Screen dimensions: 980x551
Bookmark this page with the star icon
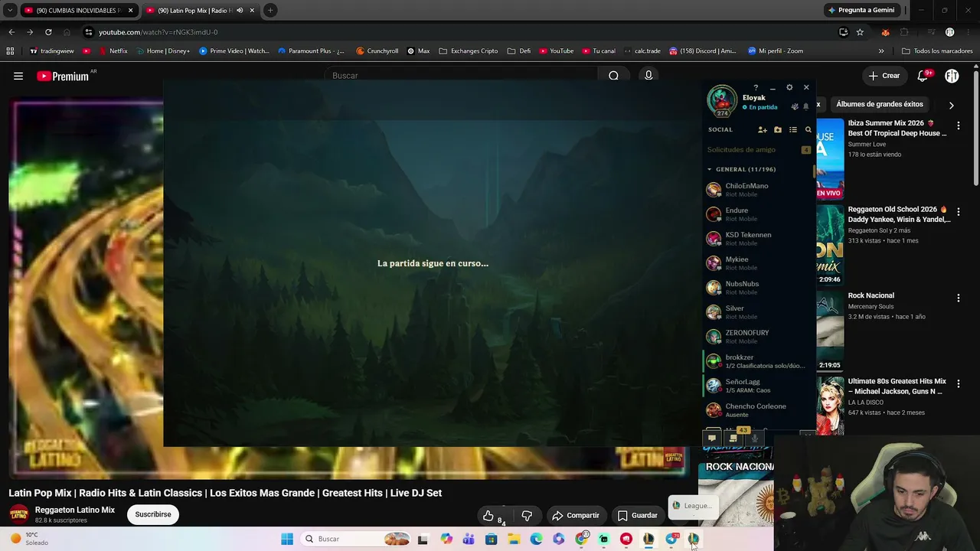860,32
